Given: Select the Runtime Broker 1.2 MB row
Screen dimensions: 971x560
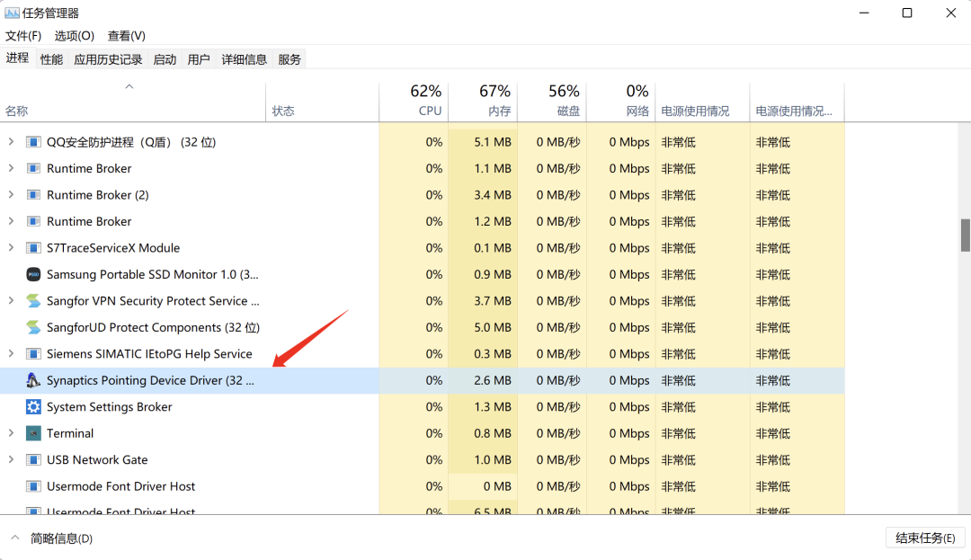Looking at the screenshot, I should coord(423,221).
